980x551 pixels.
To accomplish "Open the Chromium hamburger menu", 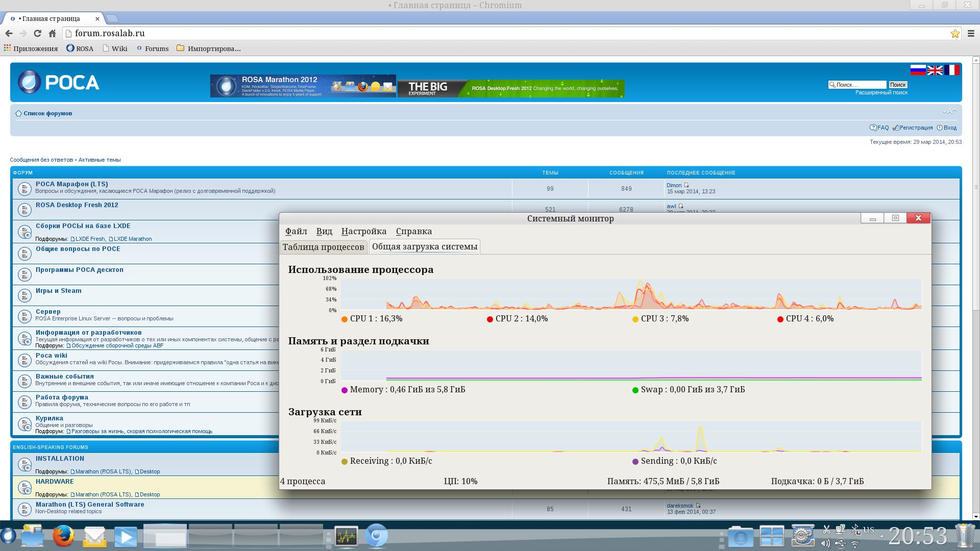I will (971, 33).
